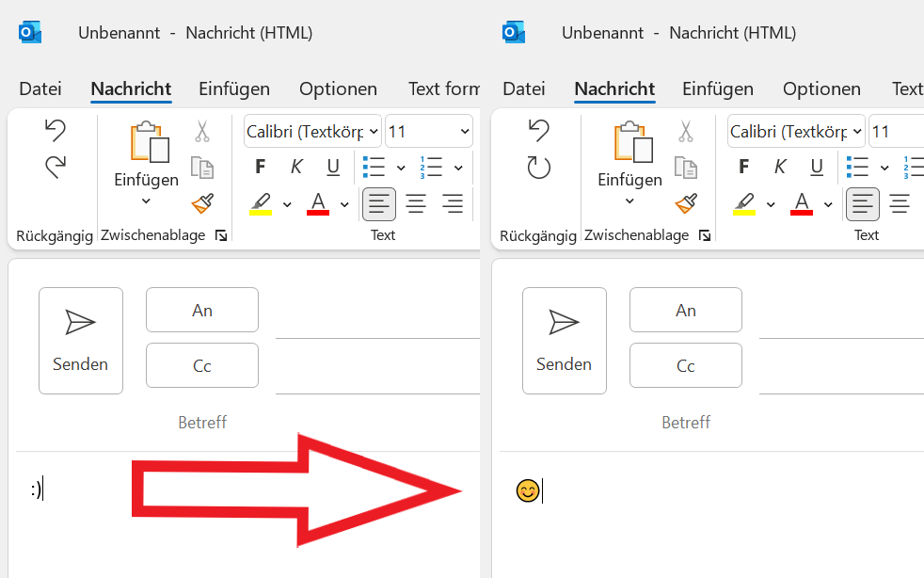Toggle italic (K) in the right window
The image size is (924, 578).
(780, 168)
